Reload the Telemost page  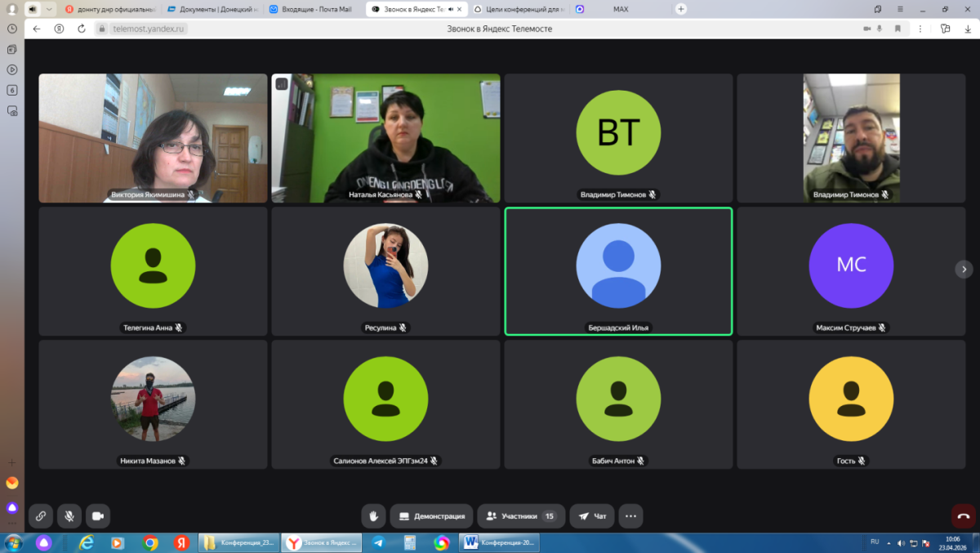point(82,29)
